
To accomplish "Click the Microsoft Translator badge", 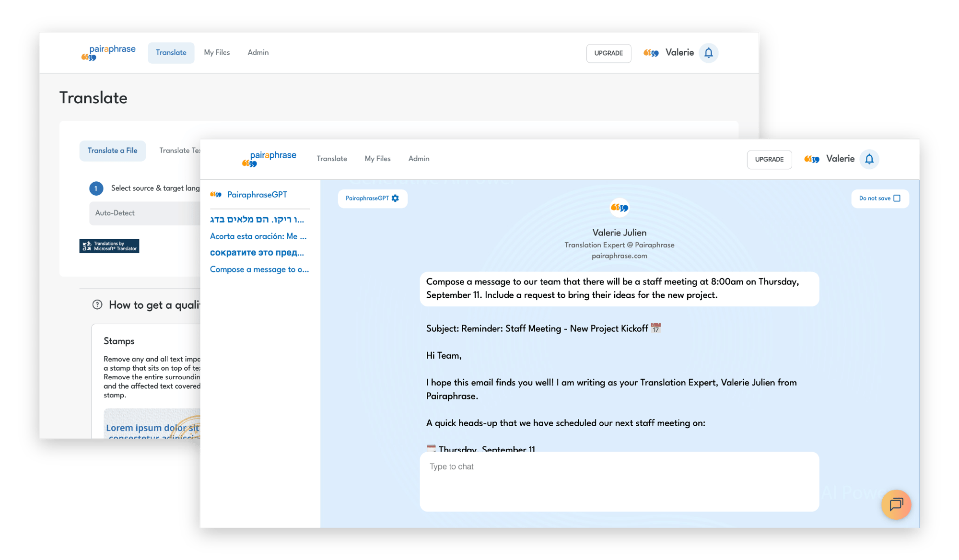I will click(x=109, y=246).
